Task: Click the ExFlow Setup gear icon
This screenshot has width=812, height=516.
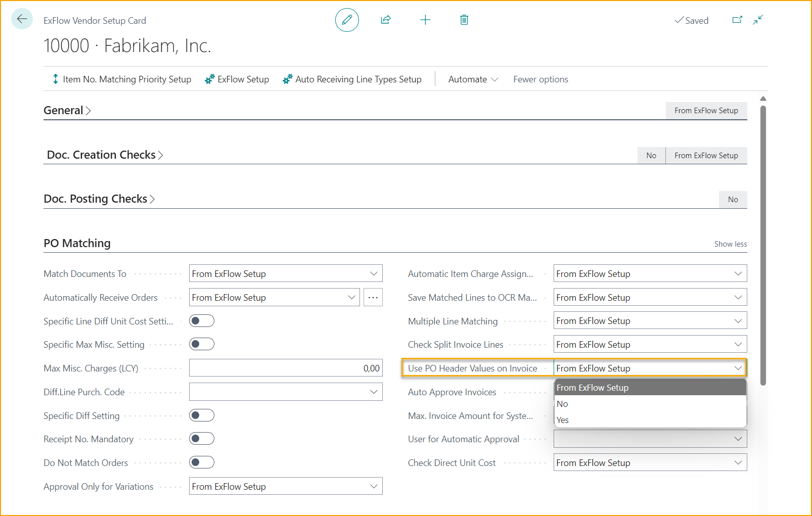Action: (x=209, y=79)
